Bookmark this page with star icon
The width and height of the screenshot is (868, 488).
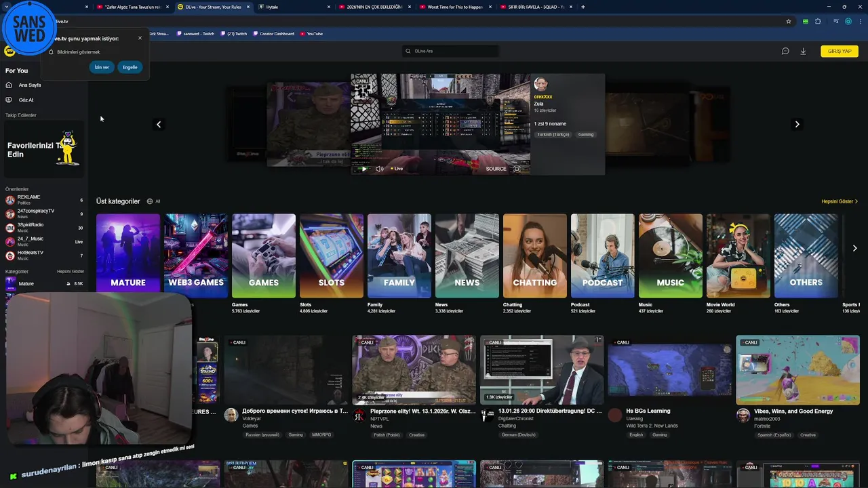[789, 21]
